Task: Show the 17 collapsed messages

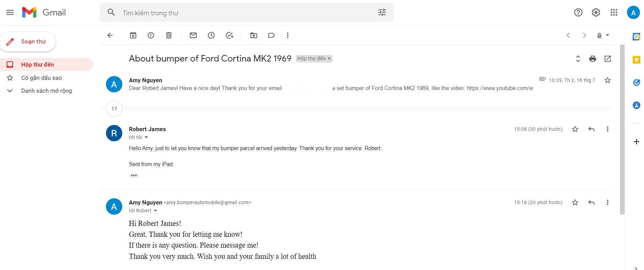Action: pos(114,109)
